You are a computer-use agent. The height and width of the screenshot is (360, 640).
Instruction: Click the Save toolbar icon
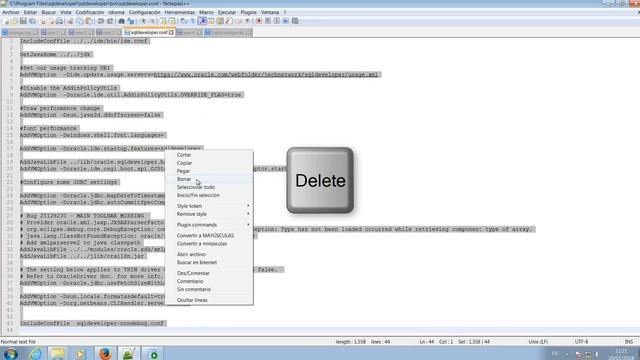(23, 21)
